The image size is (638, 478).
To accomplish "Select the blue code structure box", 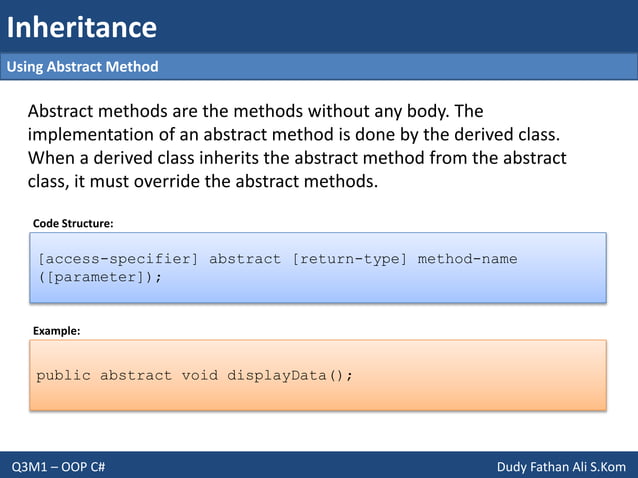I will pos(318,268).
